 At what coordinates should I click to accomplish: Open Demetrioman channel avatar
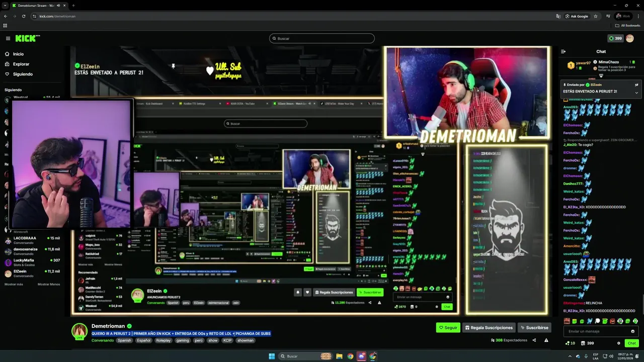click(x=79, y=331)
